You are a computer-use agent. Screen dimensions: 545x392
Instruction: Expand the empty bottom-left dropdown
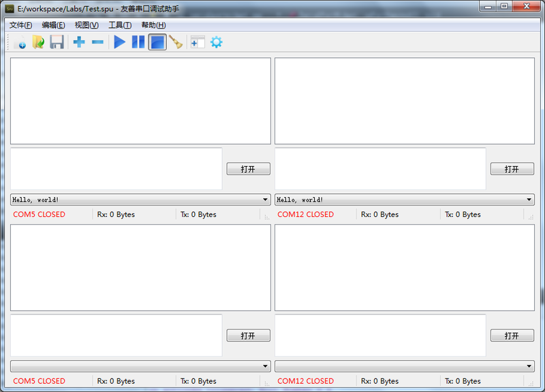pyautogui.click(x=265, y=366)
